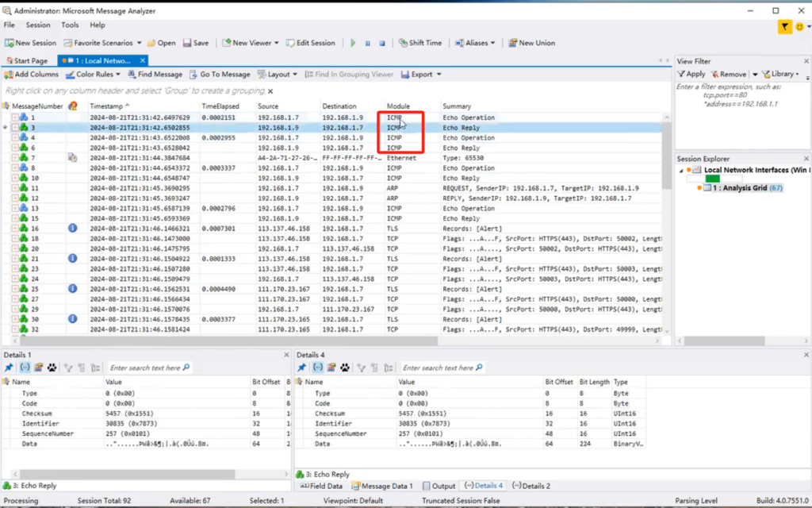Image resolution: width=812 pixels, height=508 pixels.
Task: Expand message row number 1
Action: [x=15, y=117]
